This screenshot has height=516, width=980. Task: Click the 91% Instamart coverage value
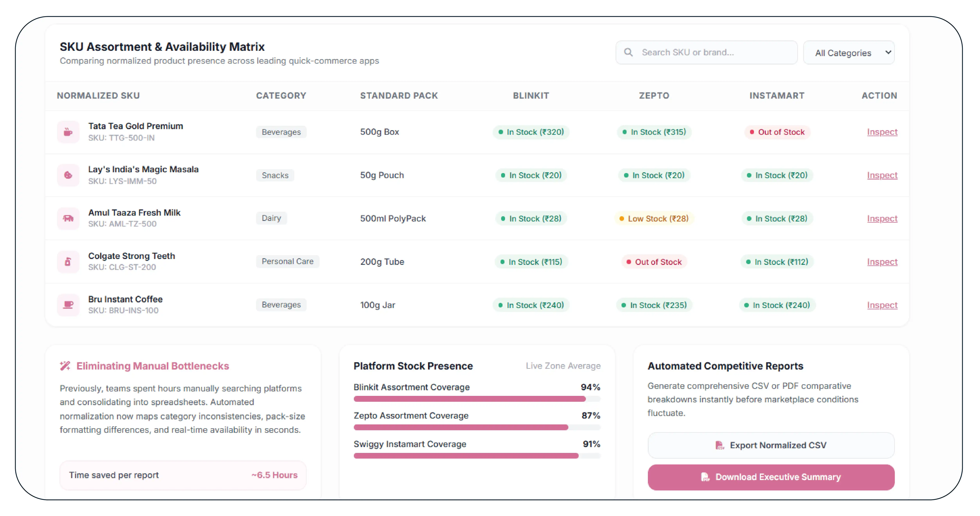(x=592, y=444)
